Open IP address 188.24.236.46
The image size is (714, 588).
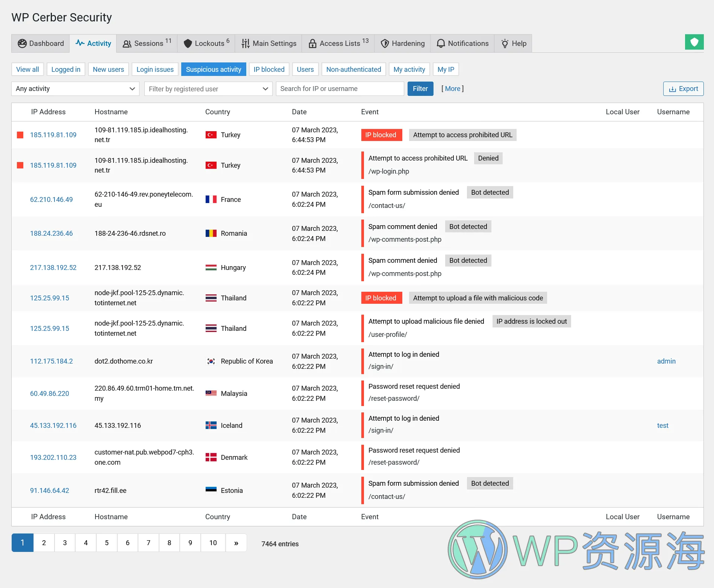point(52,233)
